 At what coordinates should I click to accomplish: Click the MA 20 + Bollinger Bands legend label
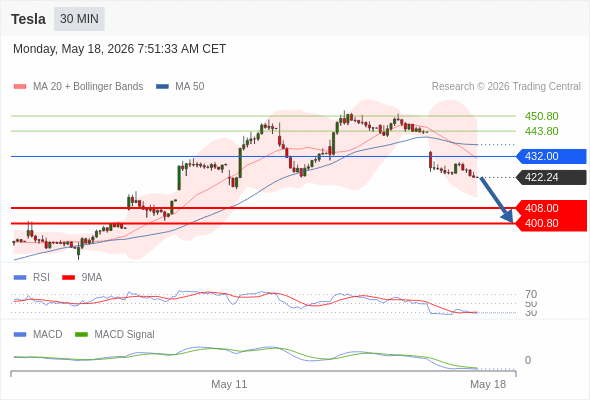[88, 87]
